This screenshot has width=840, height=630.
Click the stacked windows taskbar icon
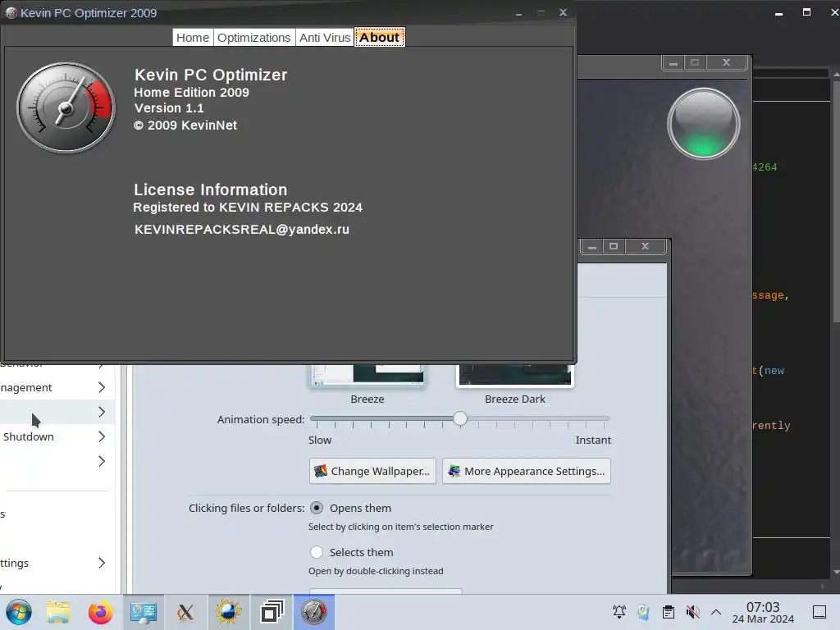coord(272,612)
